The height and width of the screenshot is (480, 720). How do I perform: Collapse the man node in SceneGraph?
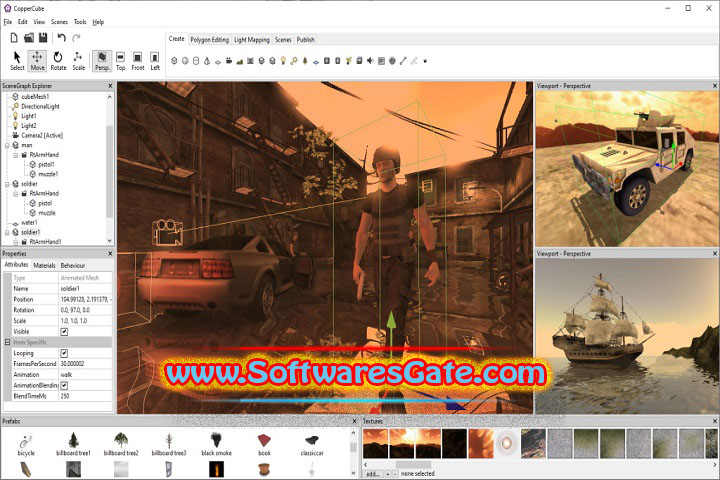[x=7, y=145]
